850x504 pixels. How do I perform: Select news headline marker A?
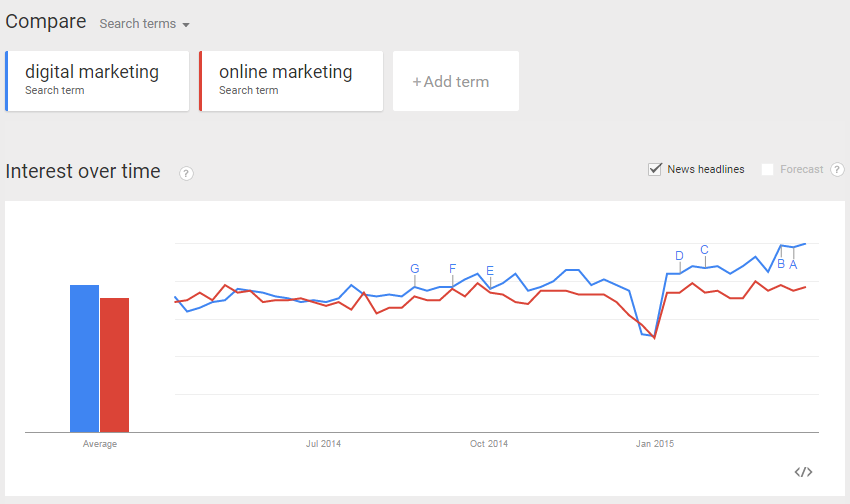(793, 264)
